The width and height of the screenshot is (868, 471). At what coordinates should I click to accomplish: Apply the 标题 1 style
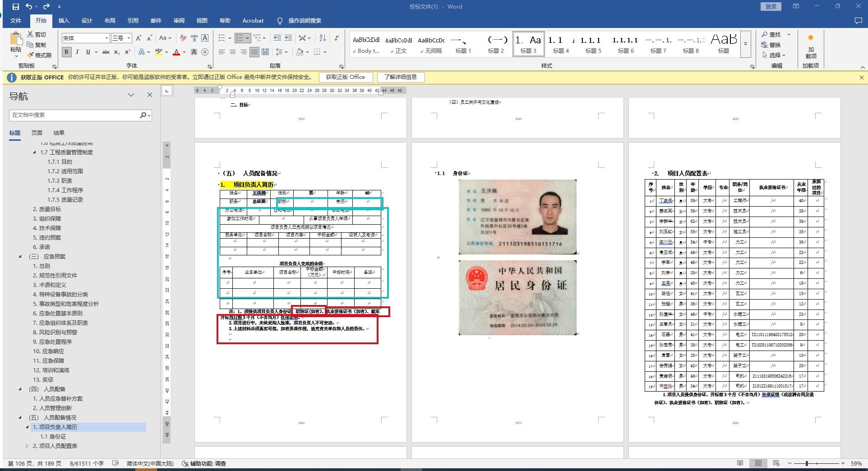click(x=463, y=44)
